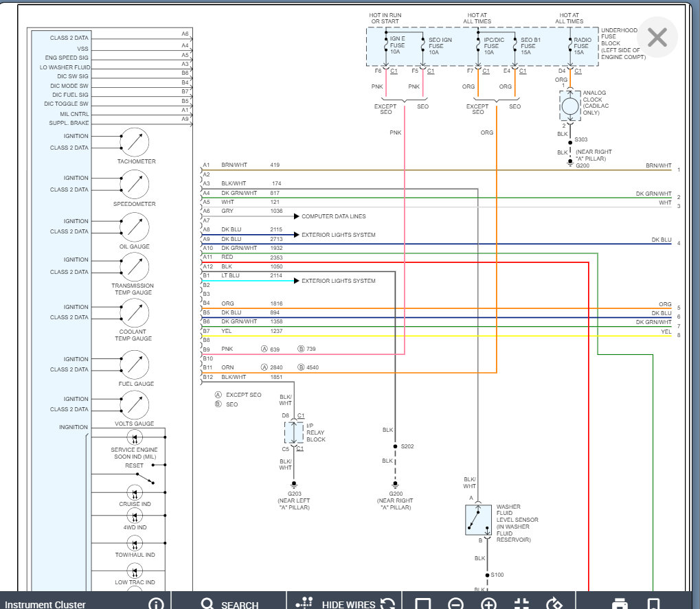Zoom out with the minus icon
Screen dimensions: 700x609
(455, 604)
